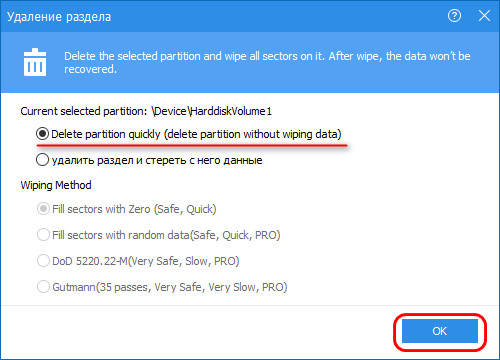Click the \Device\HarddiskVolume1 path text
The width and height of the screenshot is (500, 360).
coord(211,111)
